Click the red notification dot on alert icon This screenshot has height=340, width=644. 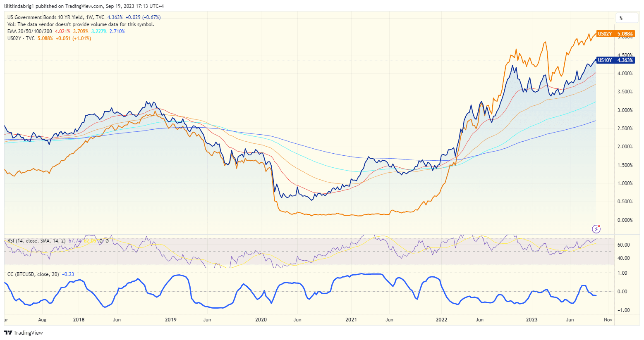[x=598, y=226]
